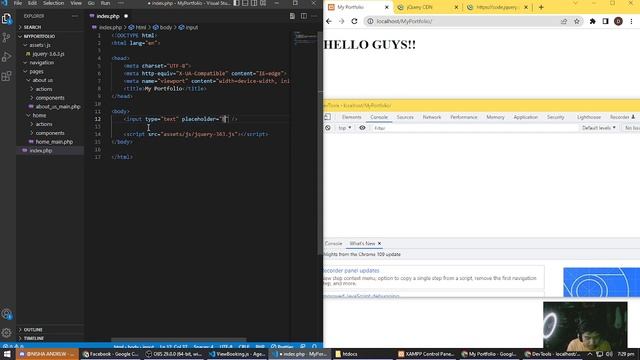Open Chrome profile avatar
Image resolution: width=640 pixels, height=360 pixels.
tap(618, 21)
